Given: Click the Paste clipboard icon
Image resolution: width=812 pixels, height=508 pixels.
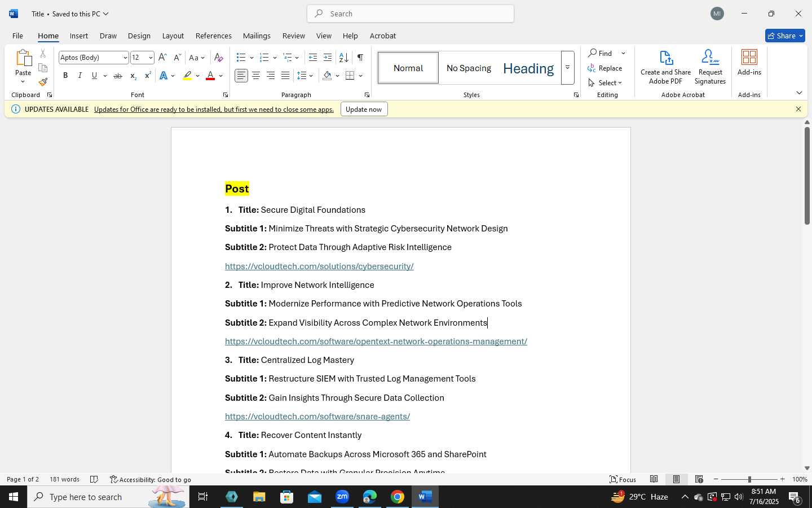Looking at the screenshot, I should pyautogui.click(x=23, y=59).
